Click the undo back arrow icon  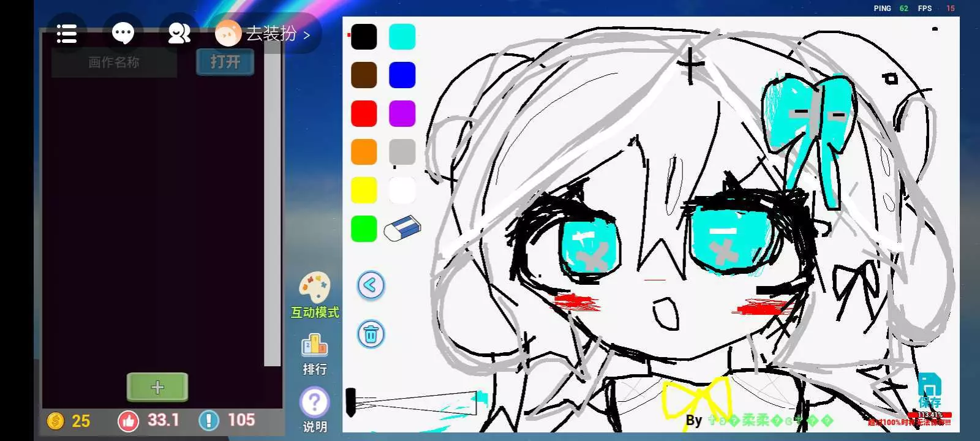(371, 285)
